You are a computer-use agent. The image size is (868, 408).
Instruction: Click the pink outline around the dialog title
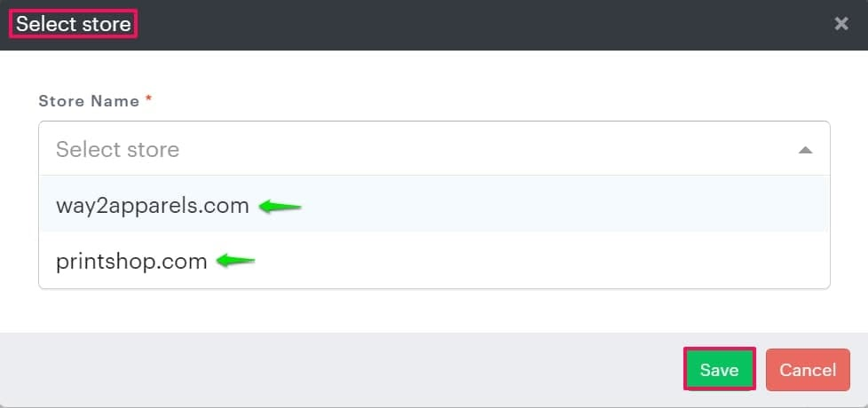(x=11, y=24)
